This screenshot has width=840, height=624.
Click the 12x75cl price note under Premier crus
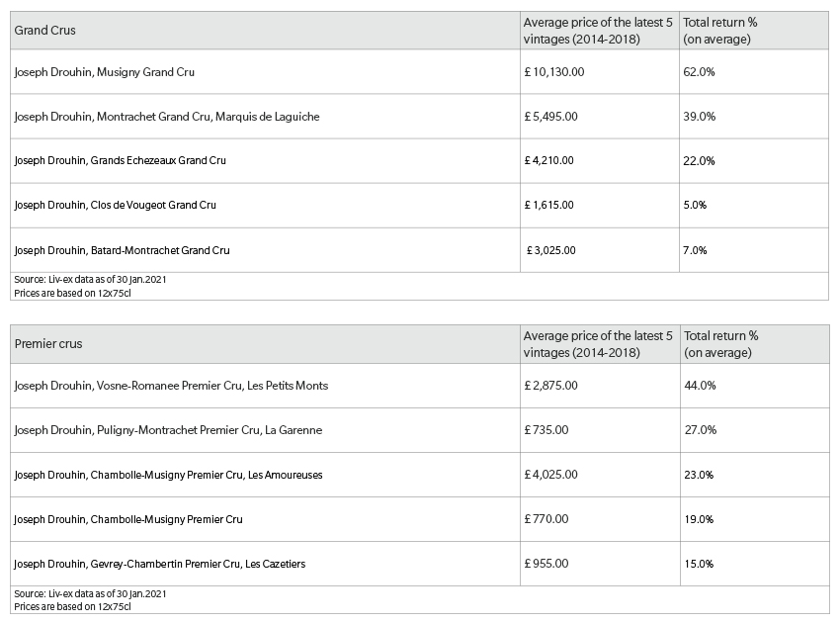click(x=72, y=607)
